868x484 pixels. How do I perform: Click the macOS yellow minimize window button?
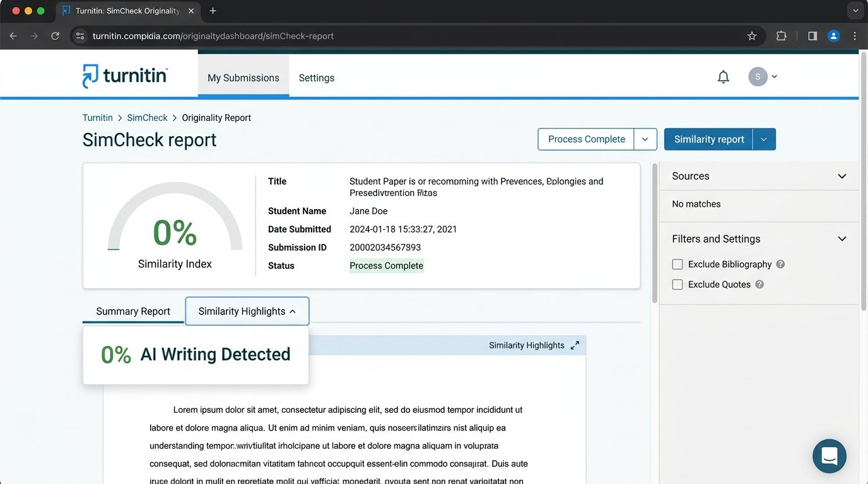[28, 11]
